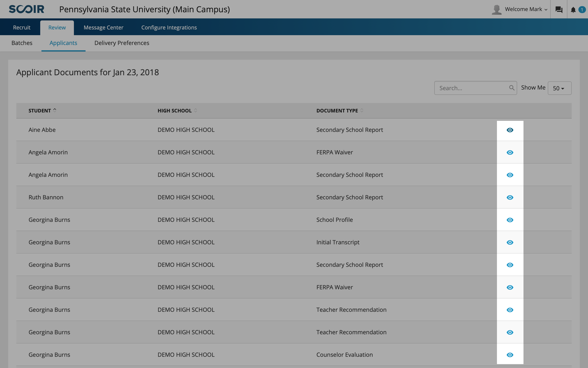Click into the Search field
Viewport: 588px width, 368px height.
pyautogui.click(x=476, y=88)
